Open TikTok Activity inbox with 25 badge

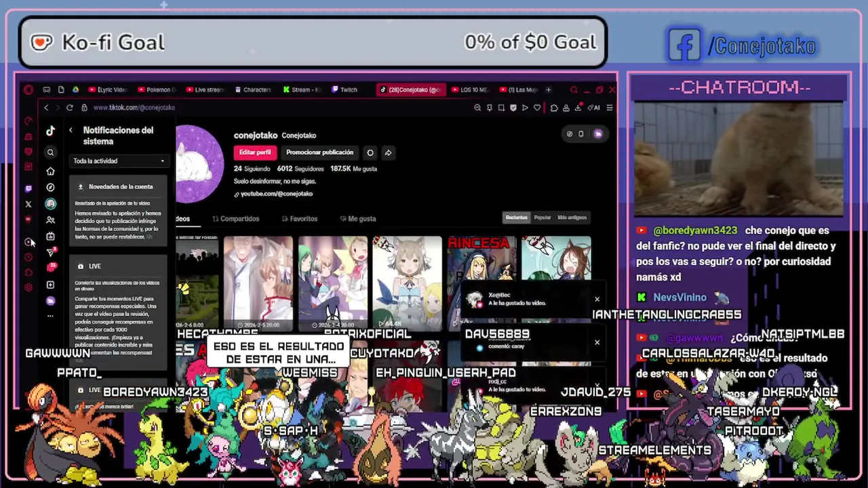(50, 268)
